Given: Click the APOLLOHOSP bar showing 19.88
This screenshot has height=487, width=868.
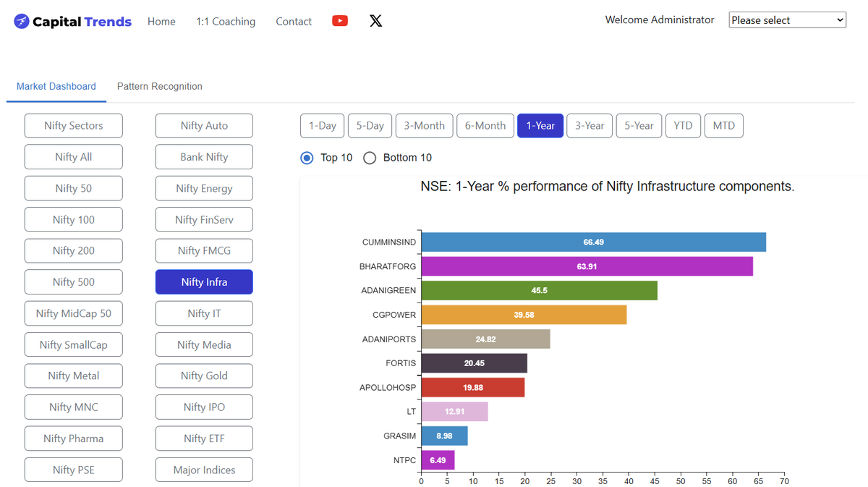Looking at the screenshot, I should click(473, 388).
